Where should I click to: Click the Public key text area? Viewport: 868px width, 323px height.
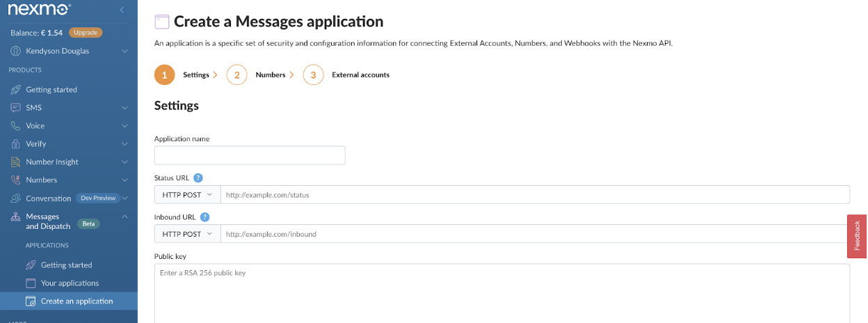501,293
